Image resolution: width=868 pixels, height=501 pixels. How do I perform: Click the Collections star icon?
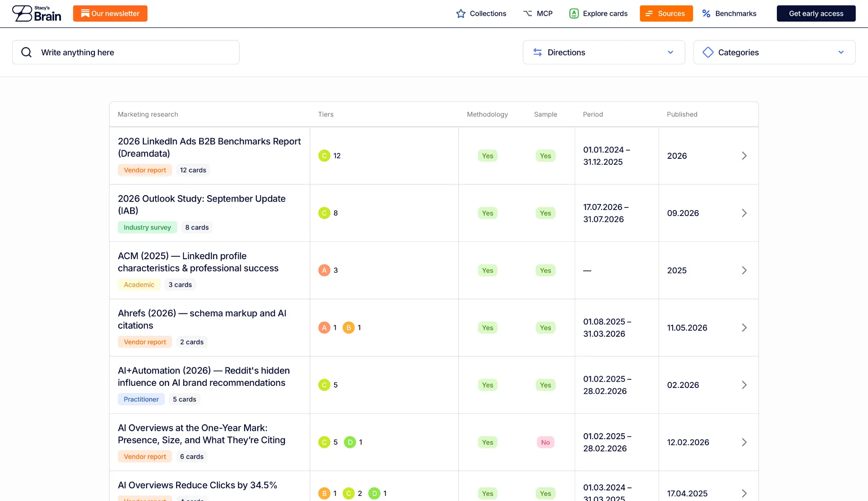461,14
